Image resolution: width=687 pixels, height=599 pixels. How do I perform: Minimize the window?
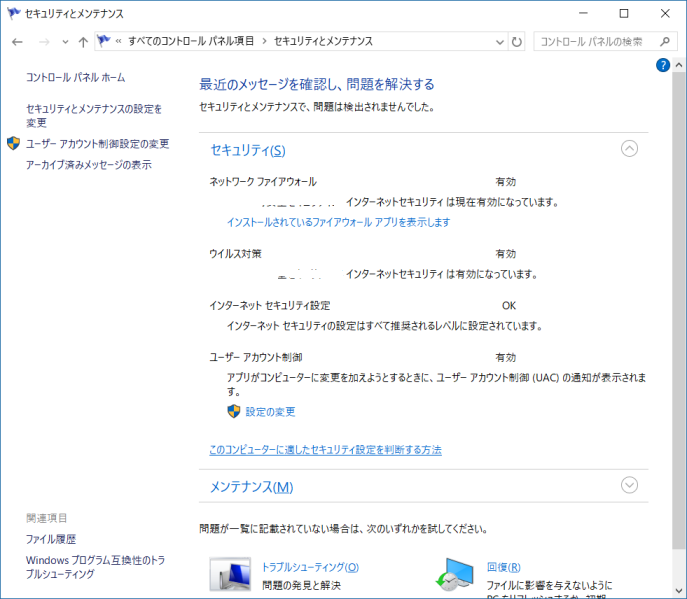coord(583,14)
